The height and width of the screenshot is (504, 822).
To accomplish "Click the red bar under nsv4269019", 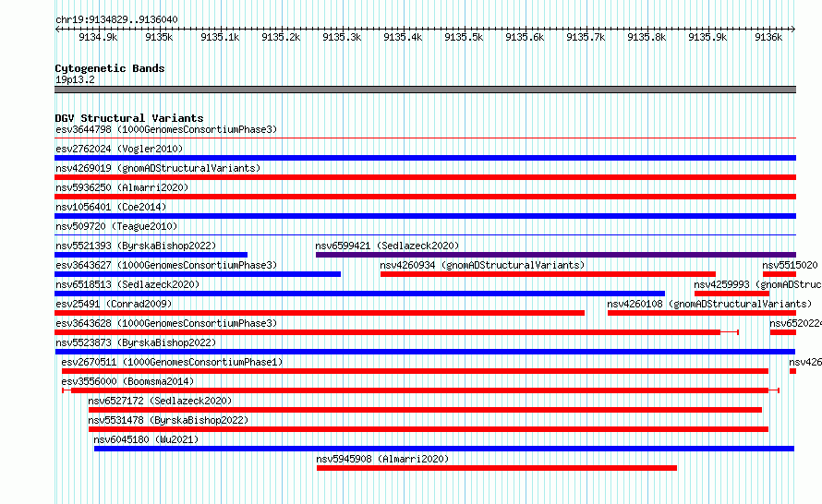I will (x=425, y=177).
